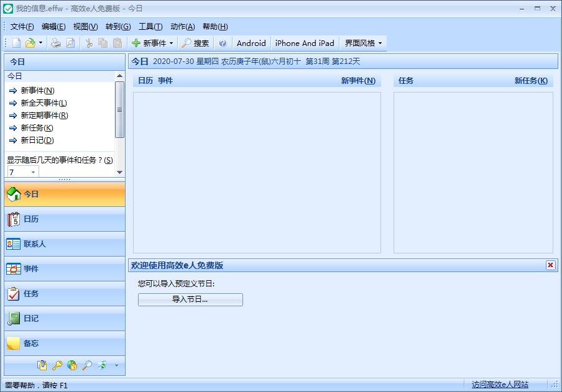Expand the 新事件 toolbar dropdown arrow
Screen dimensions: 562x392
(172, 43)
